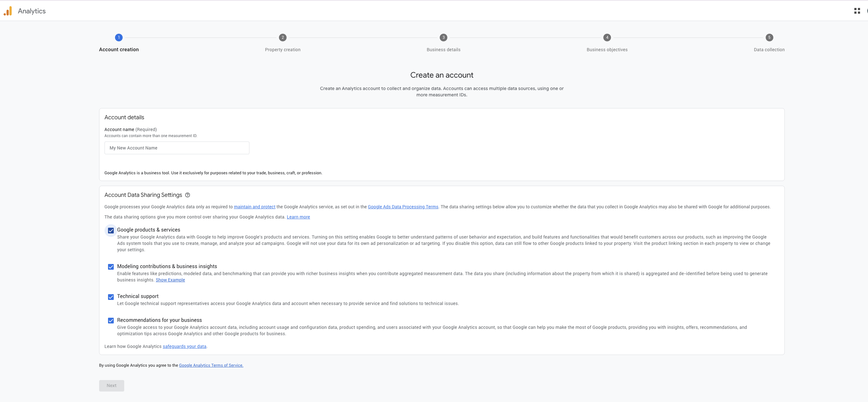
Task: Click step 2 Property creation circle
Action: point(282,38)
